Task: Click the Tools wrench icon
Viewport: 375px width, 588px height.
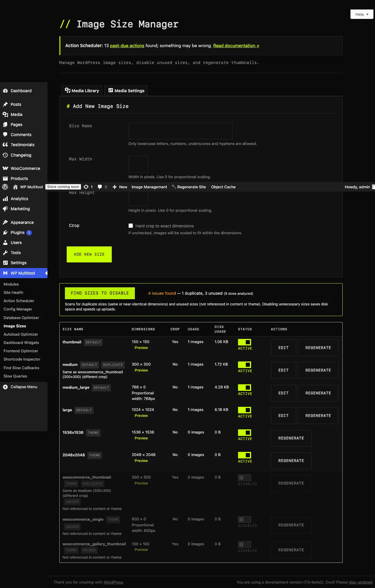Action: pos(5,253)
